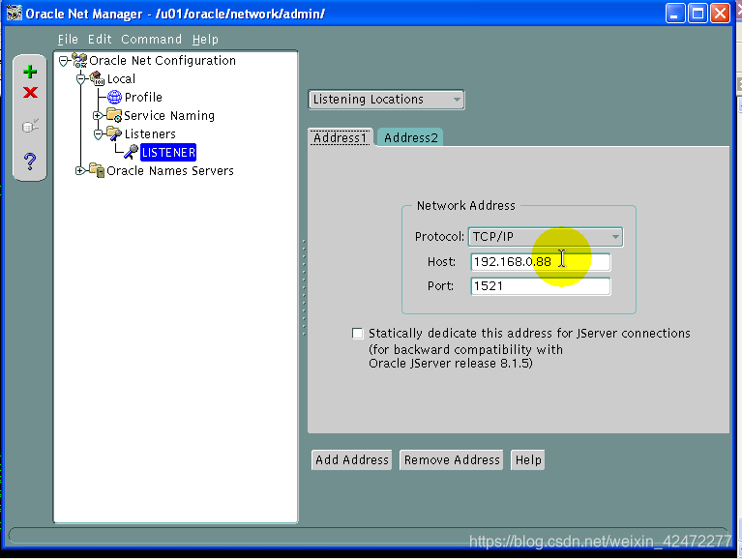Click the Add Address button

pyautogui.click(x=351, y=459)
